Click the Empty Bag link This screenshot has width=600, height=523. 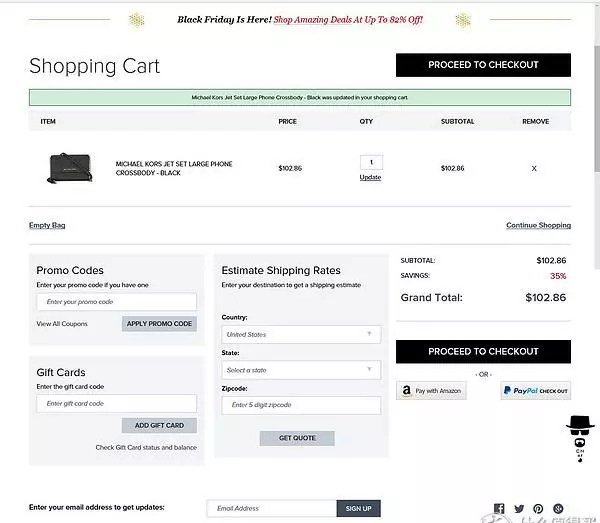[x=47, y=225]
